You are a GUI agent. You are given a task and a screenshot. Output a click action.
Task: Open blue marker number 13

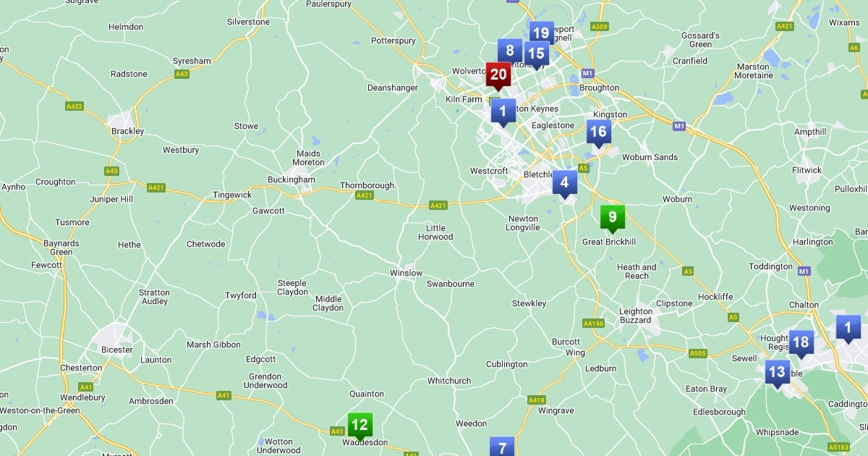point(777,374)
